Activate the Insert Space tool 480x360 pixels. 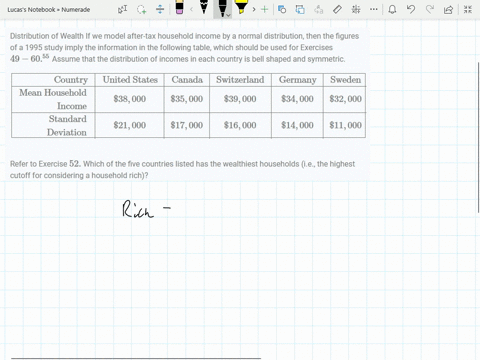[x=160, y=9]
